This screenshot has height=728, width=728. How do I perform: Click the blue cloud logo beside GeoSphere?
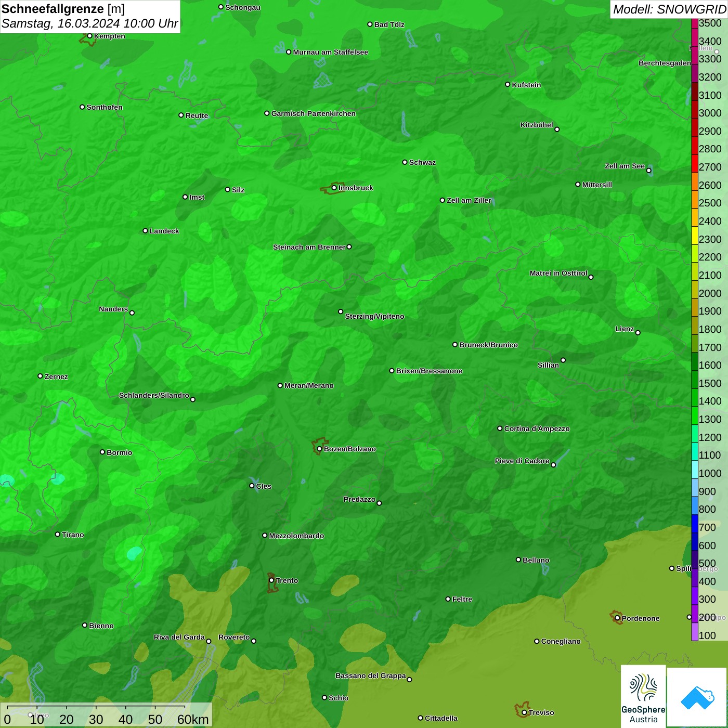coord(697,697)
